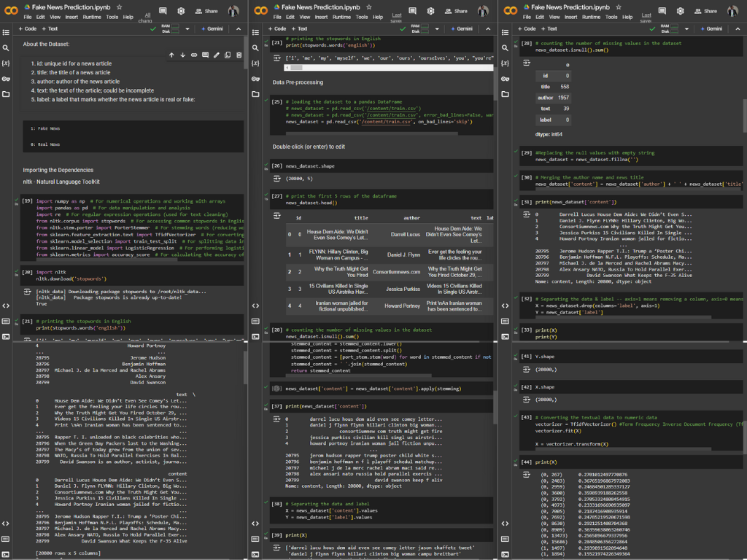This screenshot has height=560, width=747.
Task: Open table of contents in middle notebook
Action: [x=255, y=32]
